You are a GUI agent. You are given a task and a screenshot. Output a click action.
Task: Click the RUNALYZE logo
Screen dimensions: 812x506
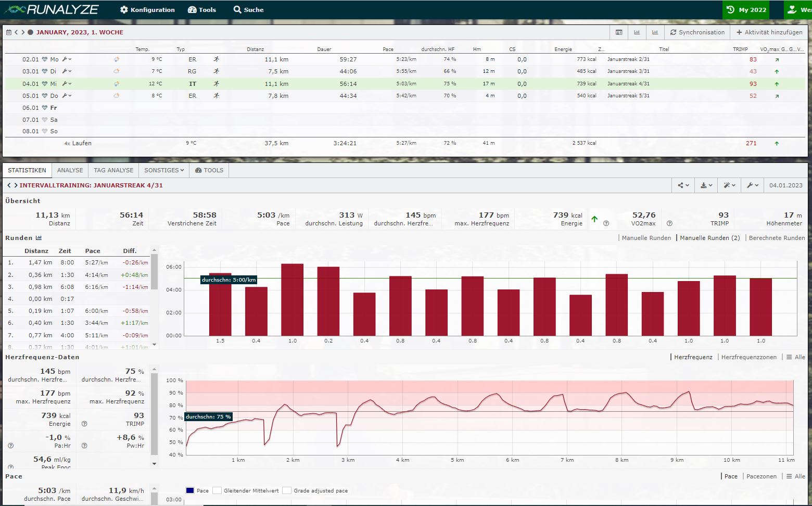click(x=52, y=9)
